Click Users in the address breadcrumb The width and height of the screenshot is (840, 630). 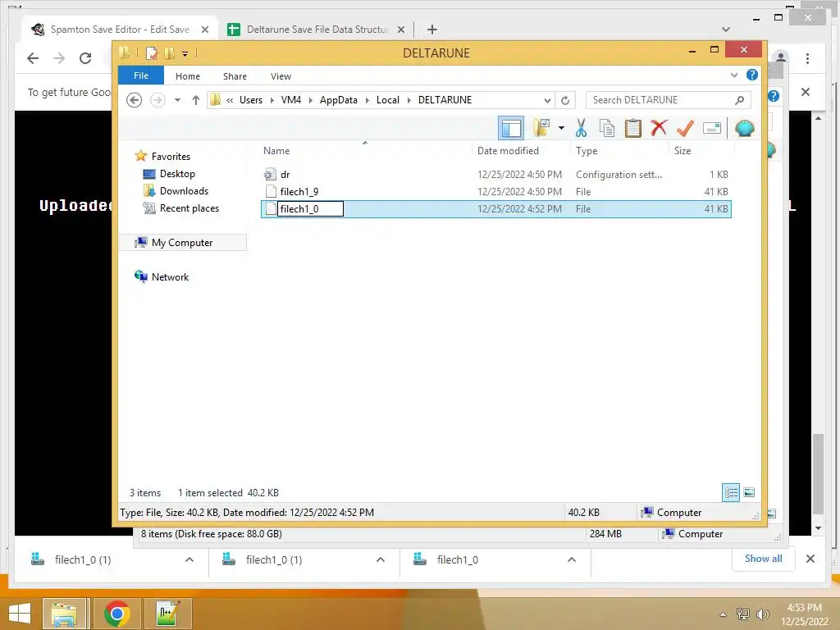251,100
